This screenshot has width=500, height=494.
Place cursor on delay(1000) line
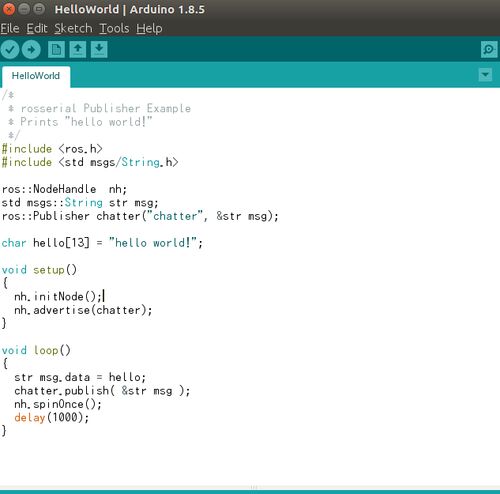(x=52, y=418)
